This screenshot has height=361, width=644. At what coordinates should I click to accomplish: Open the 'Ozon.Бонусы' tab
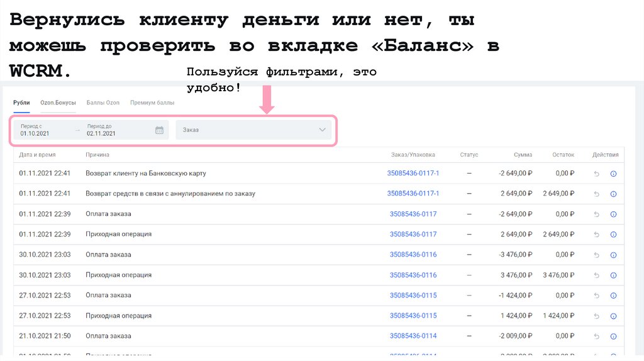click(58, 103)
